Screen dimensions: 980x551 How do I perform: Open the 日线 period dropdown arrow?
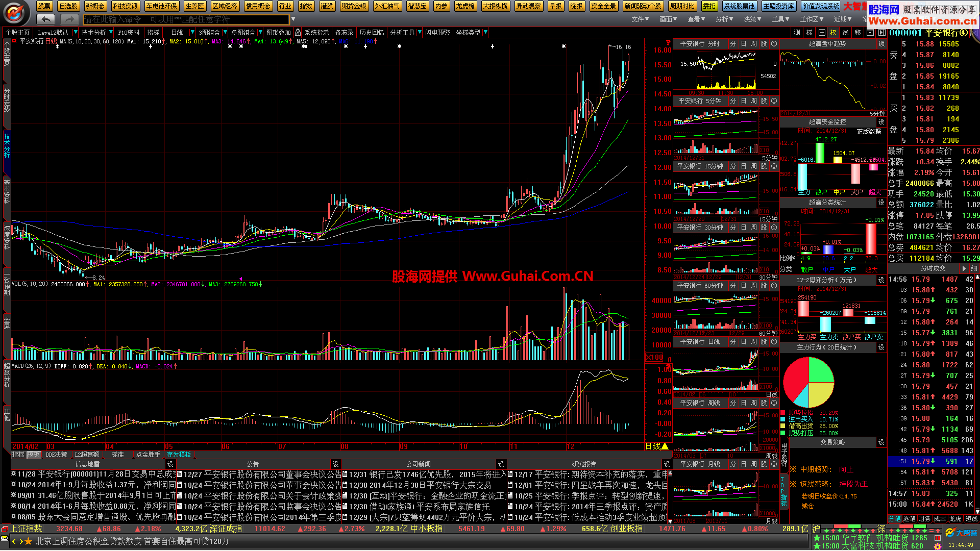pos(192,33)
